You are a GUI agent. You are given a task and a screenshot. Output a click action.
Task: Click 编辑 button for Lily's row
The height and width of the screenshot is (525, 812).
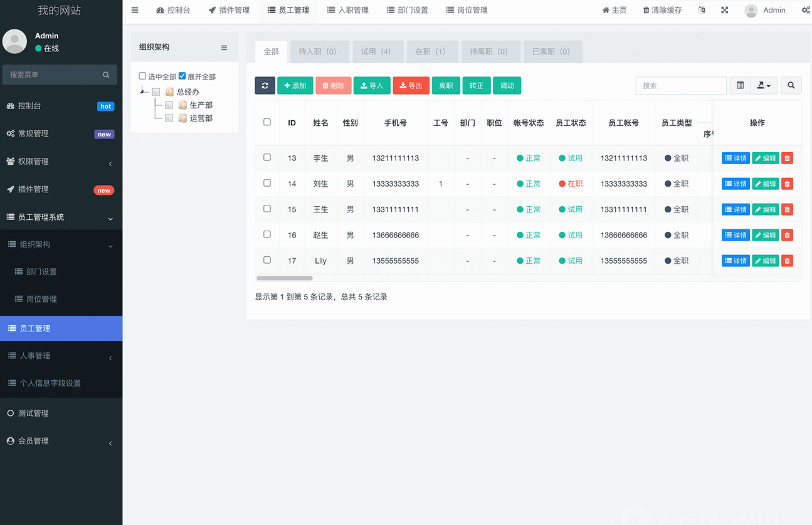765,261
